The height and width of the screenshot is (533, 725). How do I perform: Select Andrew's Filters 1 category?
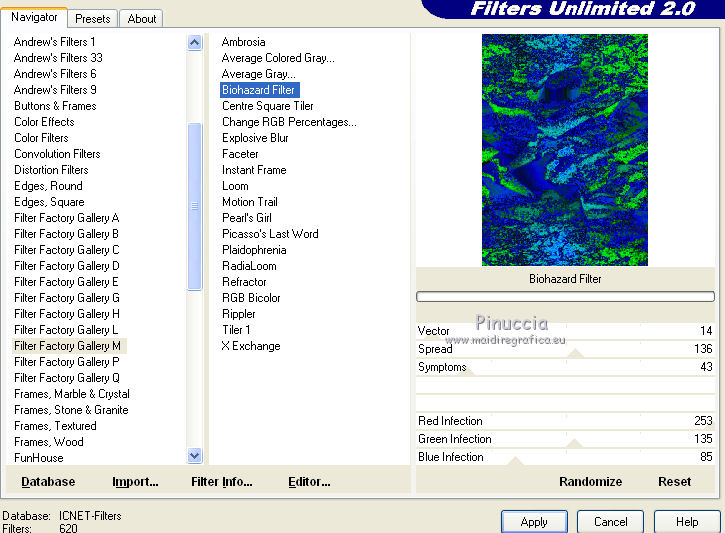point(55,42)
